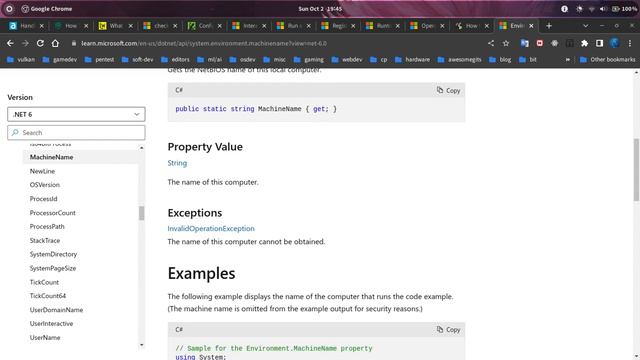Open the InvalidOperationException link
The image size is (640, 360).
click(211, 229)
